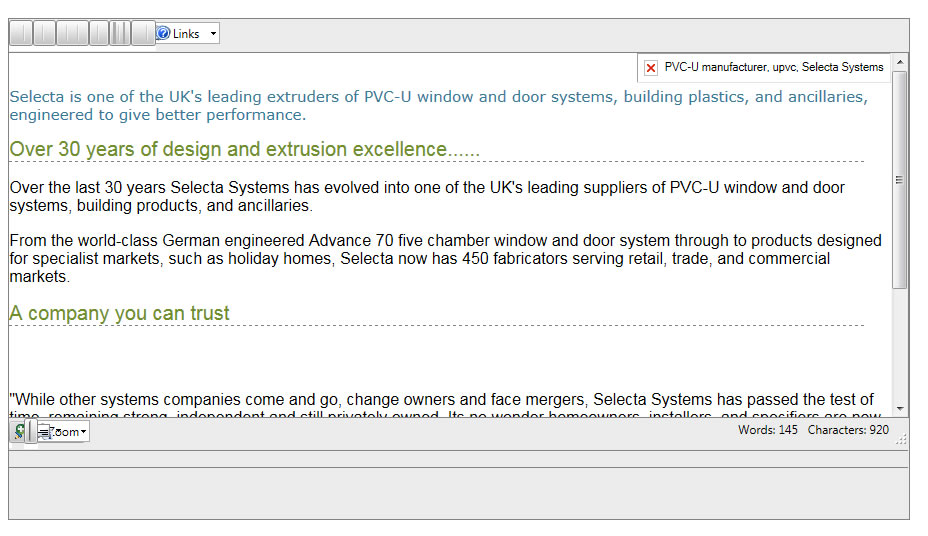Click the vertical scrollbar thumb
Image resolution: width=928 pixels, height=536 pixels.
pyautogui.click(x=900, y=180)
